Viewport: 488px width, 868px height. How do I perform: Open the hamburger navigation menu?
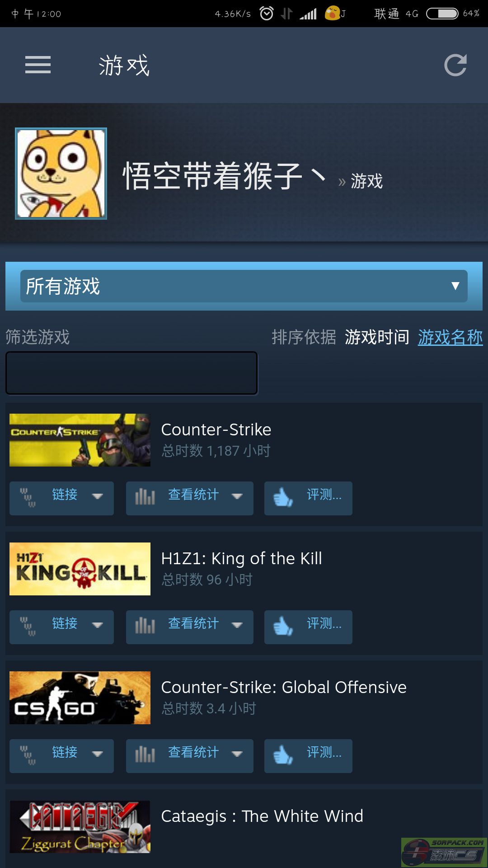[x=38, y=65]
